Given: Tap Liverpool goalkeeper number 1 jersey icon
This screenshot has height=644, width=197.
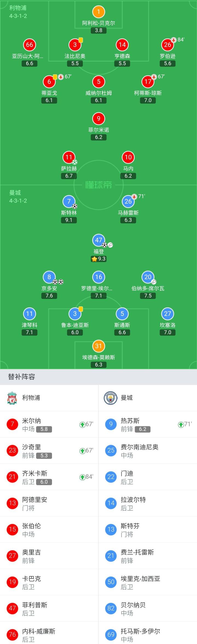Looking at the screenshot, I should pyautogui.click(x=99, y=12).
